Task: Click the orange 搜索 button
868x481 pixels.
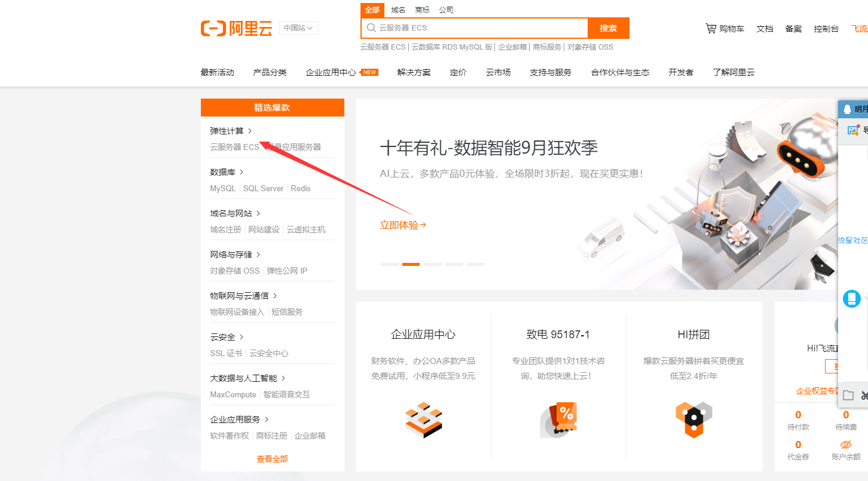Action: tap(609, 28)
